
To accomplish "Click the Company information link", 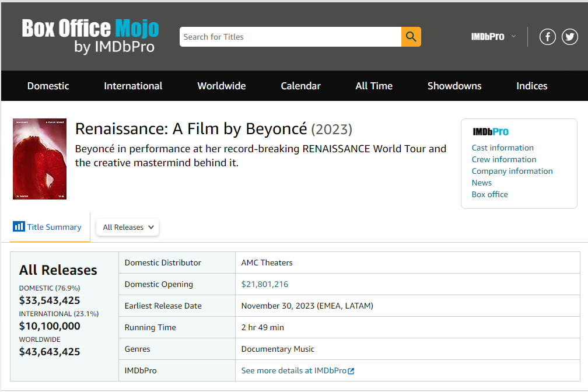I will [512, 171].
